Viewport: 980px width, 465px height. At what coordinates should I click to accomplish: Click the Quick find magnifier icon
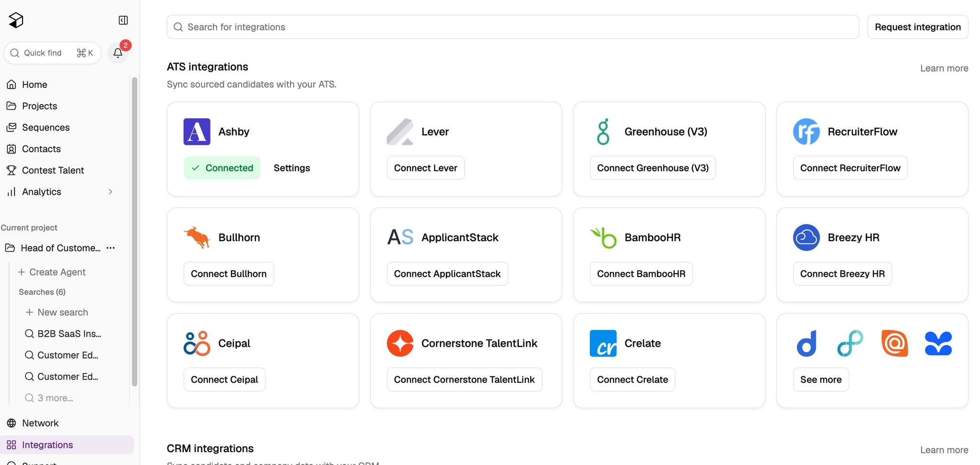click(x=15, y=53)
